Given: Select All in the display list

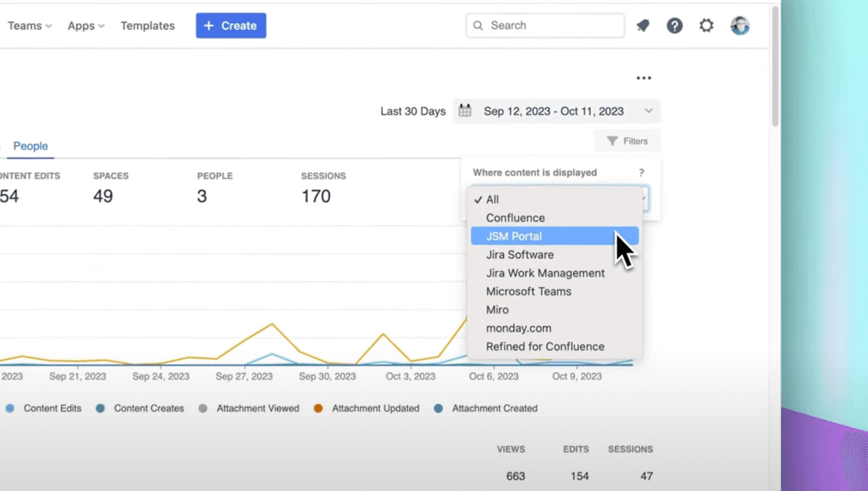Looking at the screenshot, I should (555, 199).
